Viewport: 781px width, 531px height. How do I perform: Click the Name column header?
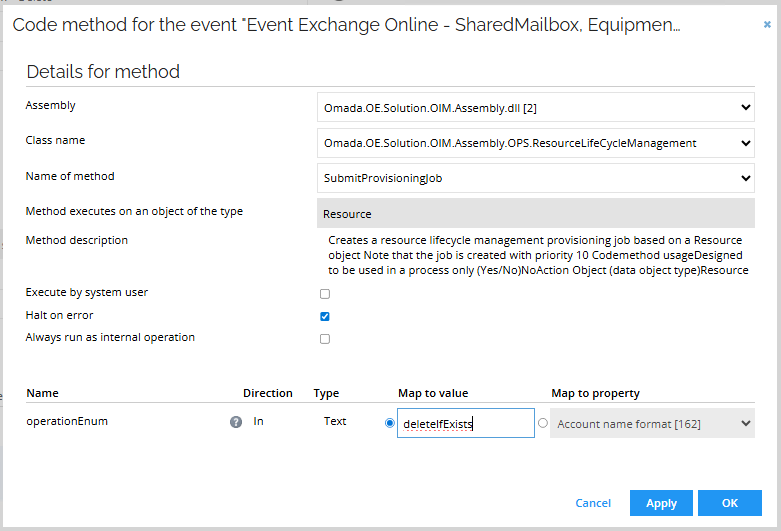tap(42, 393)
